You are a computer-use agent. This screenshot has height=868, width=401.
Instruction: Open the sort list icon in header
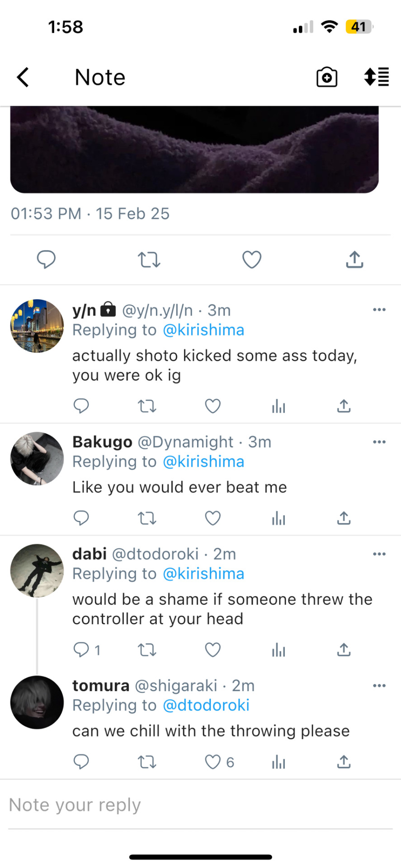pos(376,77)
